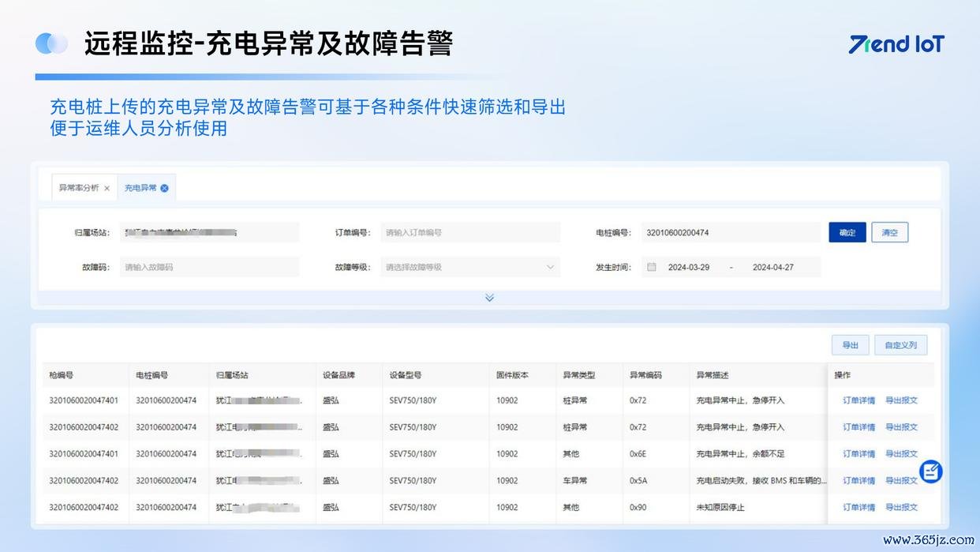Click 导出报文 for the 0x5A row

901,481
